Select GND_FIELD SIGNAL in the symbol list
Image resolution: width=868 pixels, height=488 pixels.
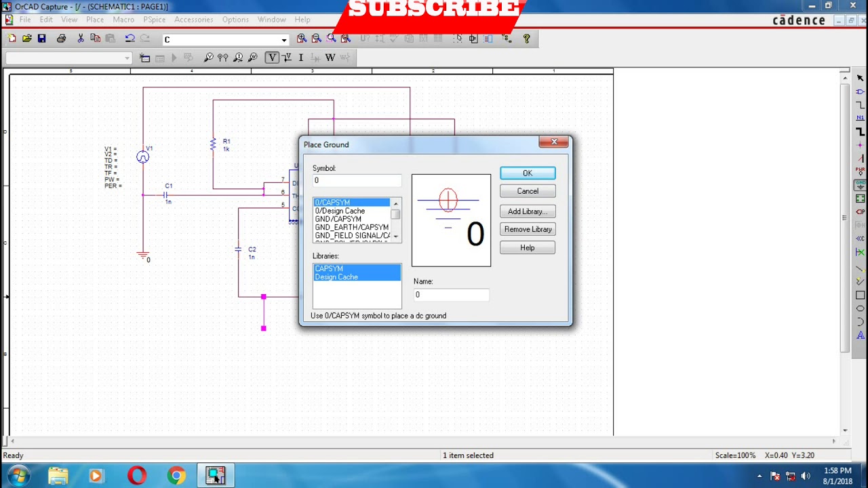point(351,235)
